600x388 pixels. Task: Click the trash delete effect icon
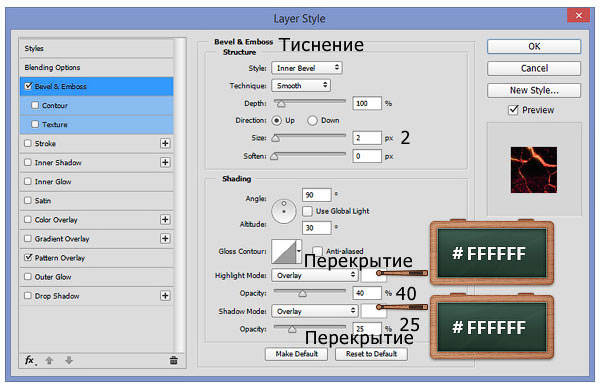point(173,360)
